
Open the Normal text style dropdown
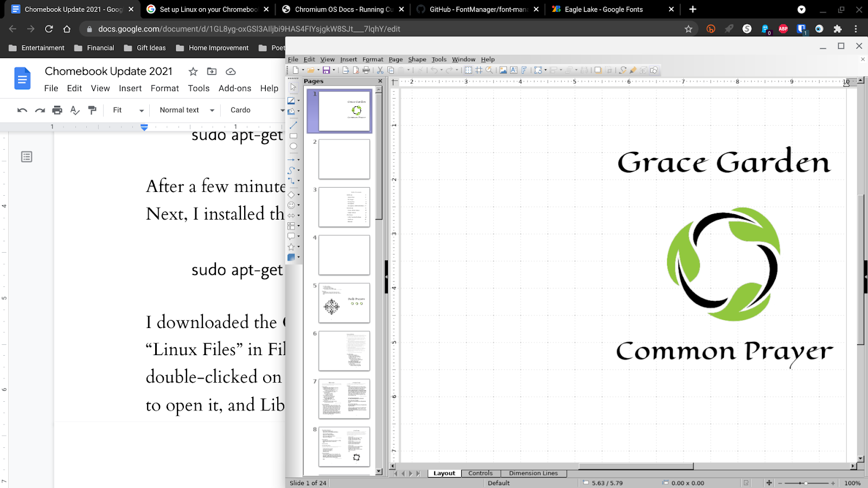coord(187,110)
